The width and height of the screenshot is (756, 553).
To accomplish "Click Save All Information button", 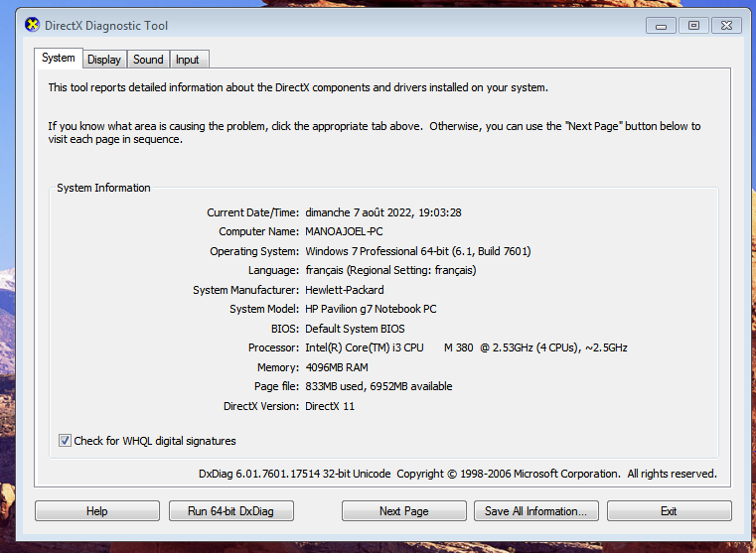I will point(536,511).
